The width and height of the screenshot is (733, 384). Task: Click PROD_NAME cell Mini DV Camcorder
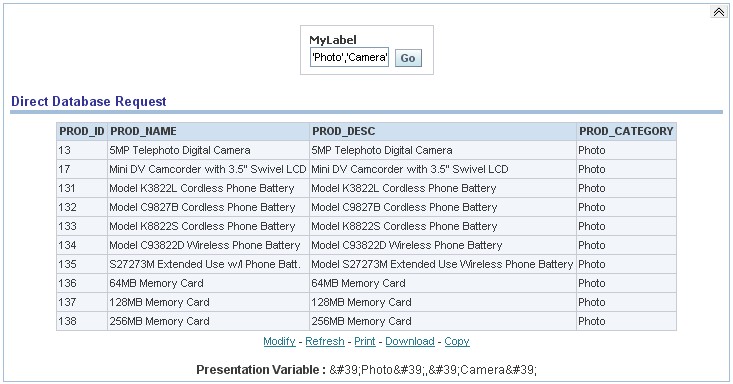point(208,169)
